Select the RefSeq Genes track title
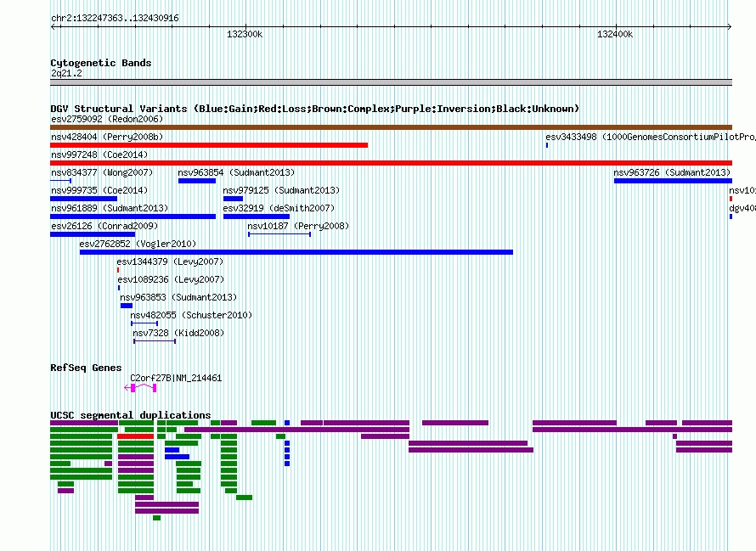 86,368
